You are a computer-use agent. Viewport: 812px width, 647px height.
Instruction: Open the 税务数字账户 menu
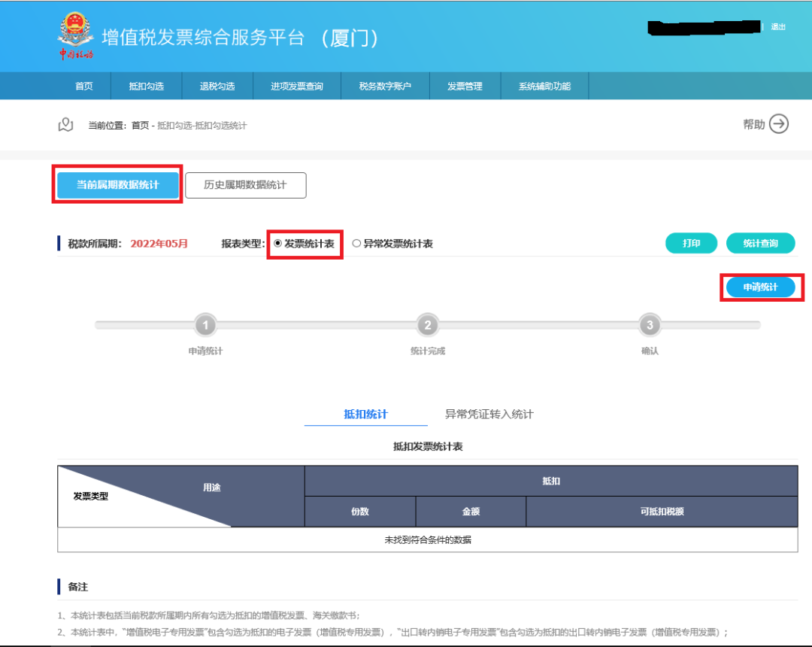[x=385, y=87]
